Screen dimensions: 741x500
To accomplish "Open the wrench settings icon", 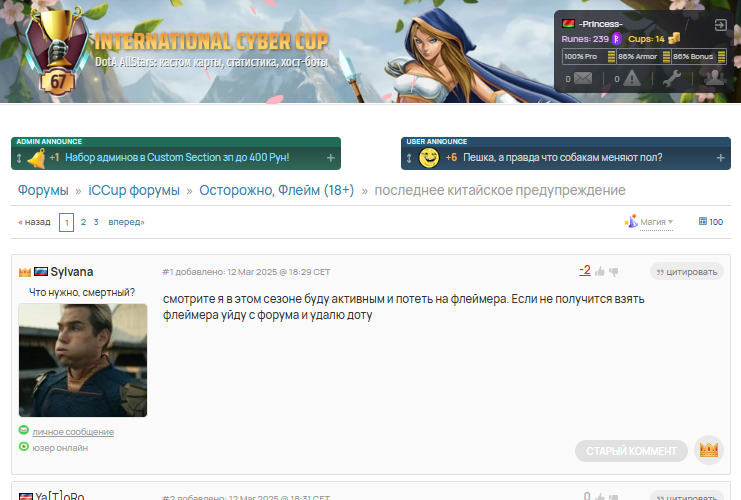I will [672, 78].
